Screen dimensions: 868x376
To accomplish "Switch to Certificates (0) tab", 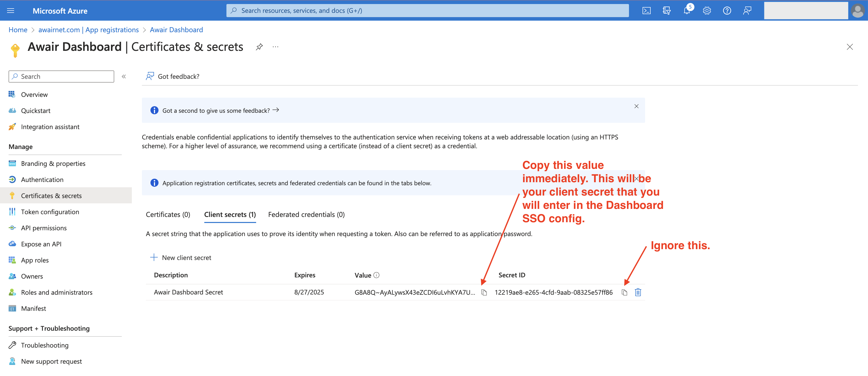I will (168, 215).
